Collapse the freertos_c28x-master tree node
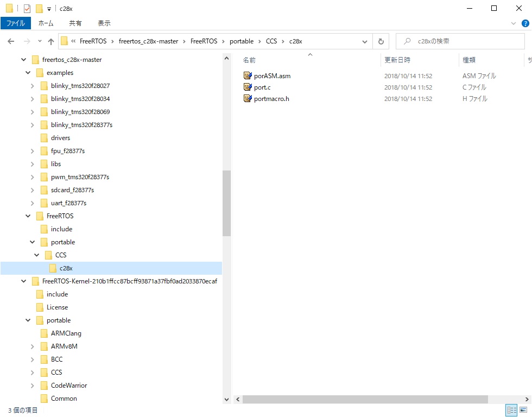 [x=23, y=60]
